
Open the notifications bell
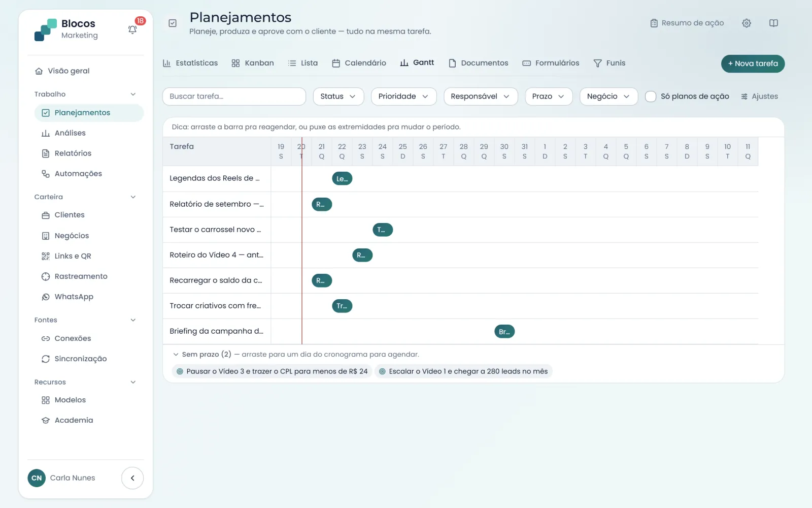tap(132, 29)
